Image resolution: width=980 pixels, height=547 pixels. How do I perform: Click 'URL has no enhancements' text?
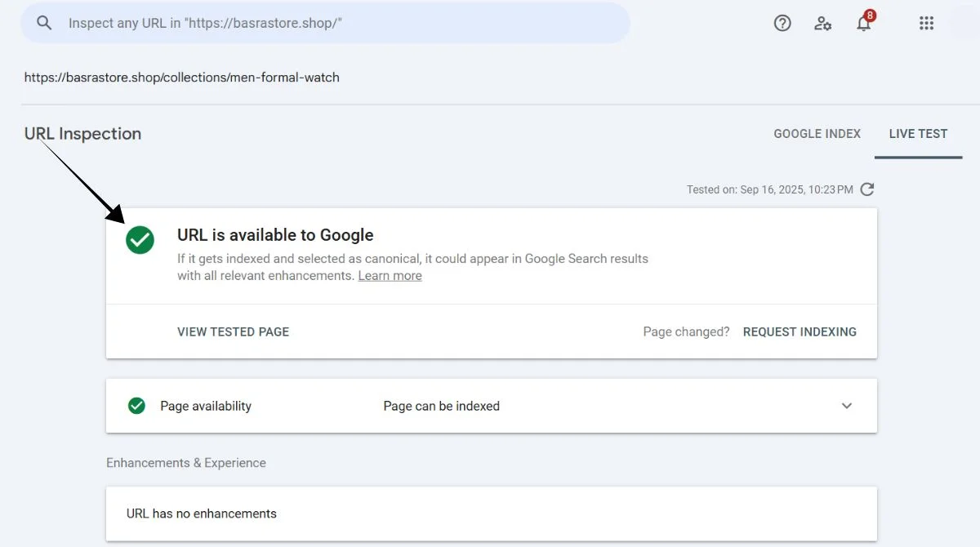click(201, 514)
